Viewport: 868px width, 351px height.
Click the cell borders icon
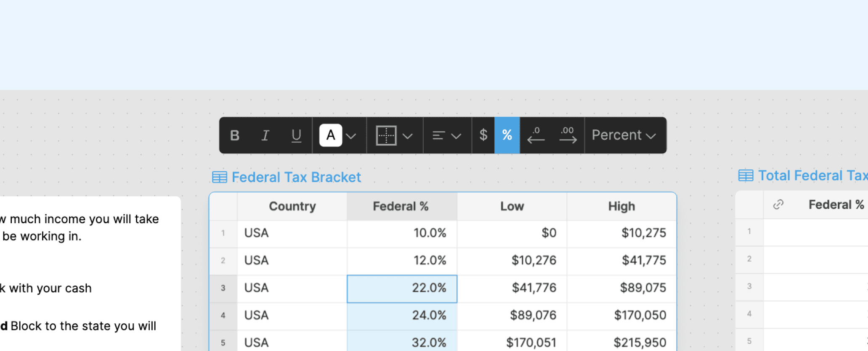click(x=386, y=135)
